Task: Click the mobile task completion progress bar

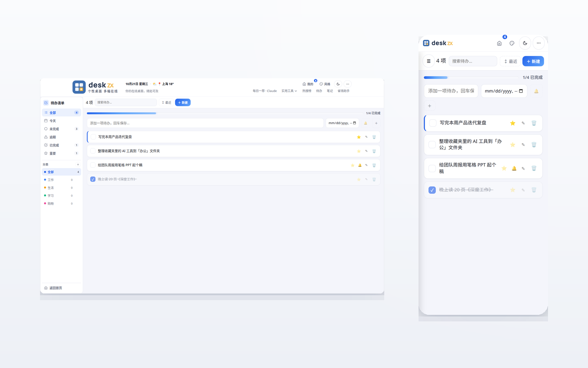Action: tap(471, 77)
